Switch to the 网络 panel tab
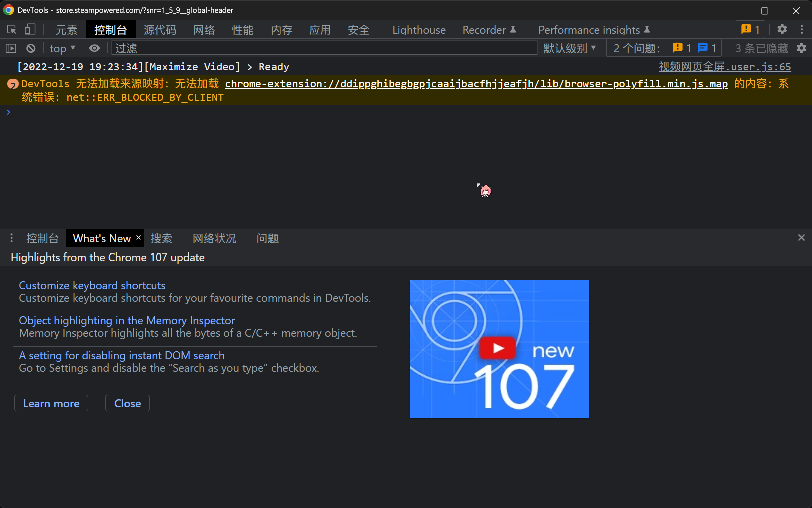The image size is (812, 508). point(204,29)
